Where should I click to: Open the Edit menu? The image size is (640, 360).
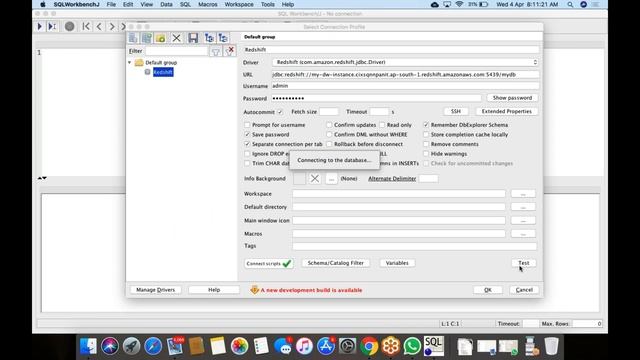point(128,4)
